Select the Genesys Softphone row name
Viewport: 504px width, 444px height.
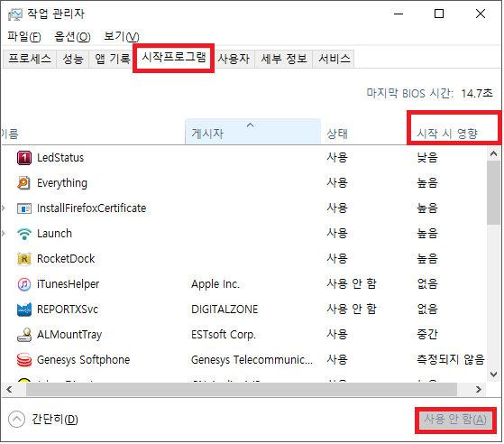point(84,360)
